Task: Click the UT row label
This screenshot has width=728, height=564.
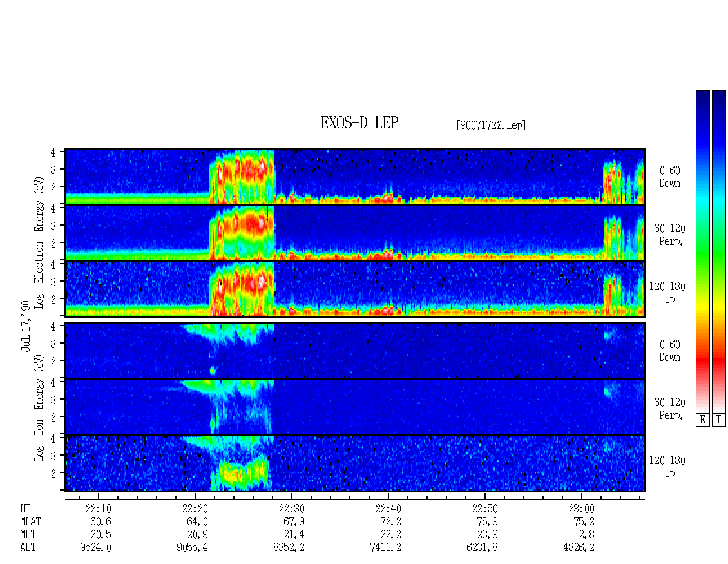Action: click(26, 509)
